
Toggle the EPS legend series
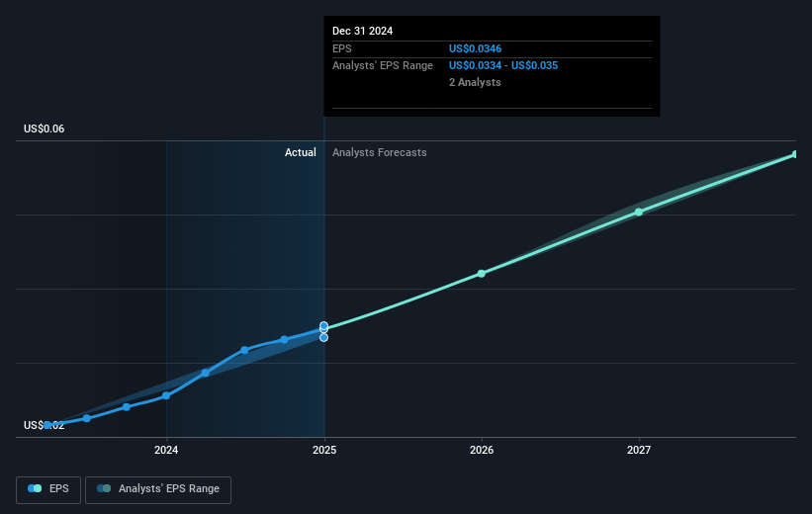(48, 489)
